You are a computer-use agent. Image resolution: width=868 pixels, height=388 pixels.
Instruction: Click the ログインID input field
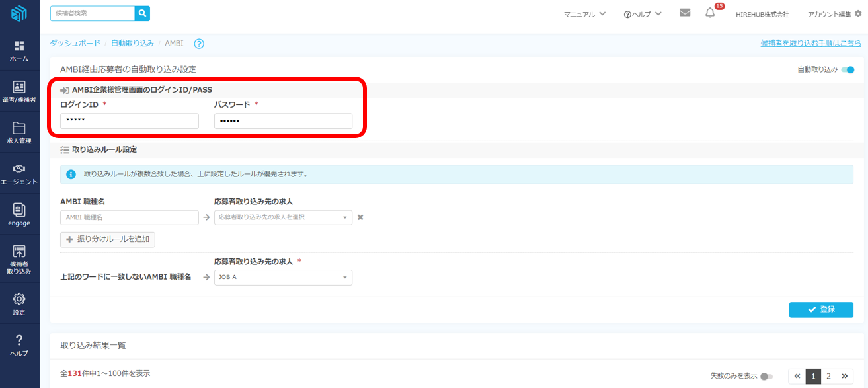point(130,121)
